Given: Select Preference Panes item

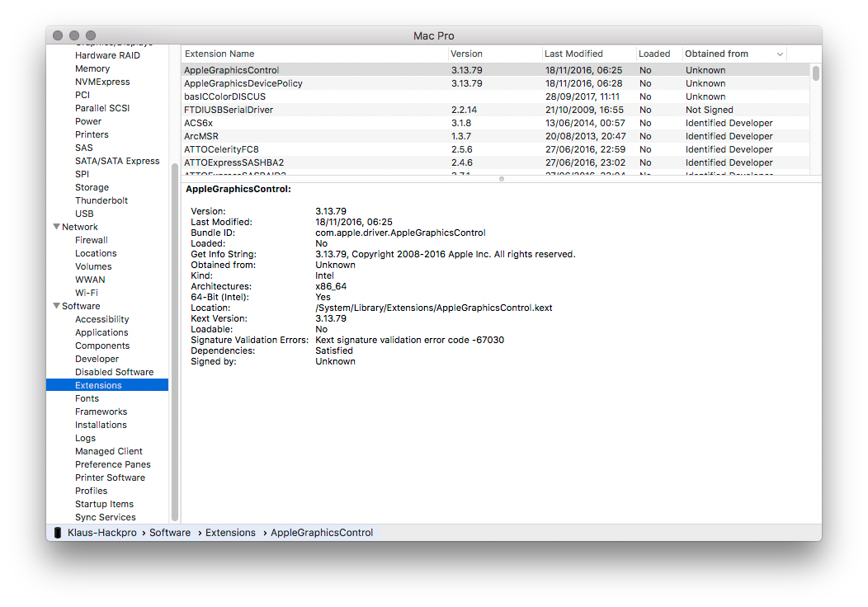Looking at the screenshot, I should [113, 465].
